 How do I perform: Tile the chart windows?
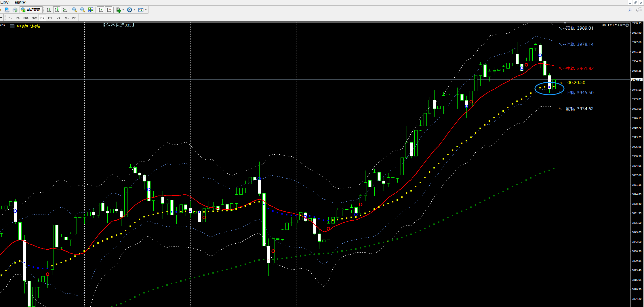(x=91, y=10)
